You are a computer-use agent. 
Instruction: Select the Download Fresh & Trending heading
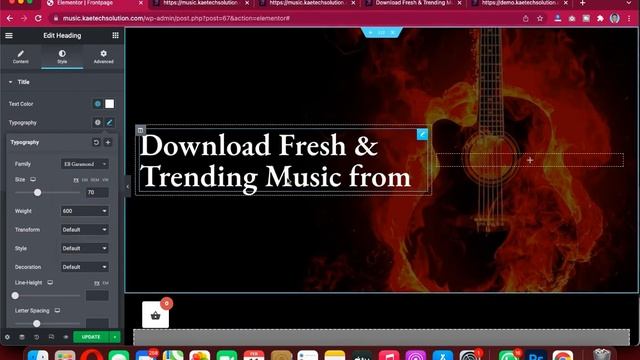tap(276, 161)
